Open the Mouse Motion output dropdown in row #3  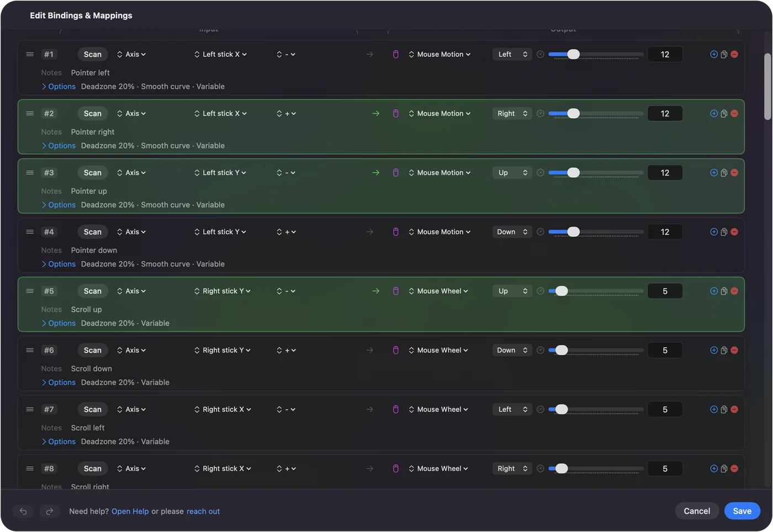click(x=440, y=173)
